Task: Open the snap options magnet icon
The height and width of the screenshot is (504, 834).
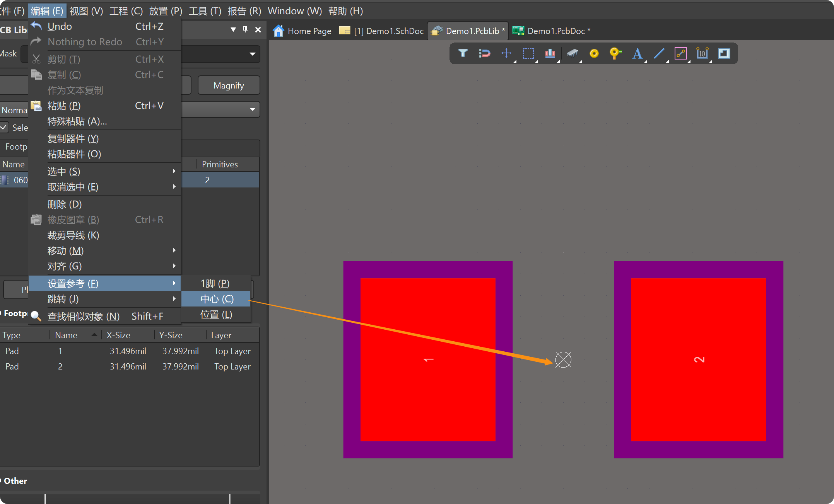Action: tap(484, 53)
